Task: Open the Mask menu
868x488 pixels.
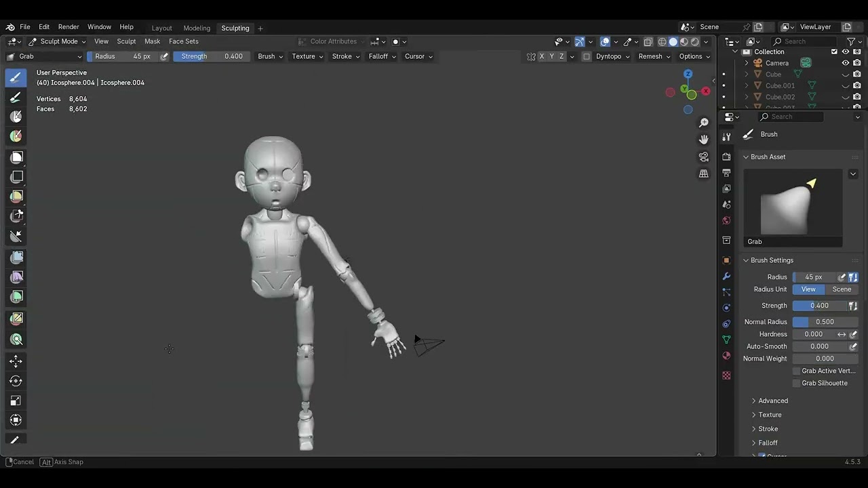Action: click(x=152, y=41)
